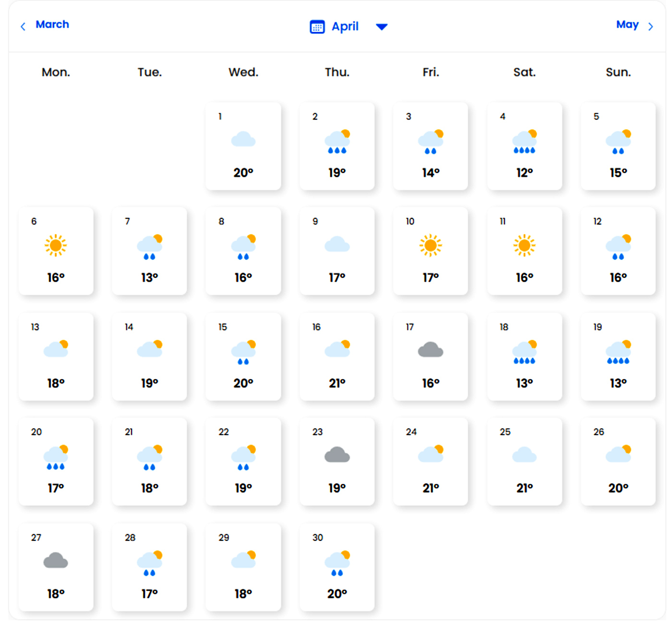Click the gray cloud icon on April 27
The height and width of the screenshot is (621, 672).
tap(56, 561)
